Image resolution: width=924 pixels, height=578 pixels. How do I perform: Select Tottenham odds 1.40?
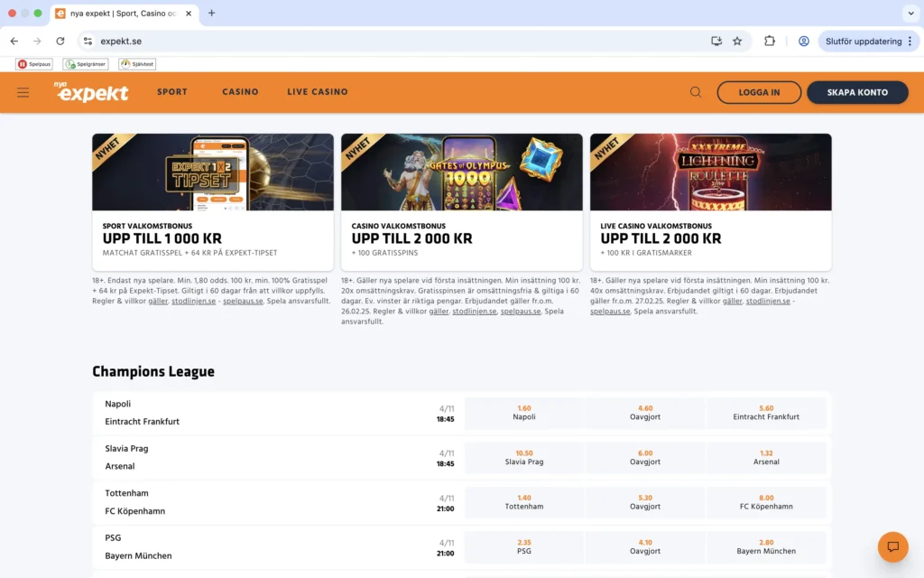pos(524,502)
